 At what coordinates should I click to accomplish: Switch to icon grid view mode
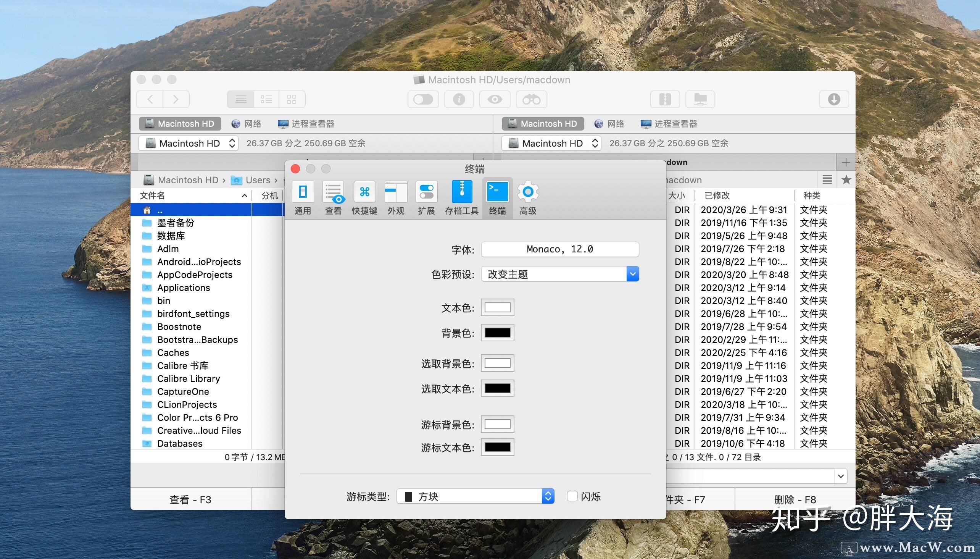coord(292,99)
